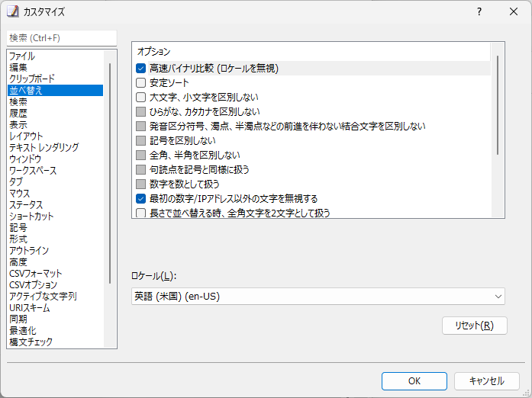Open タブ category
The image size is (532, 398).
[55, 182]
